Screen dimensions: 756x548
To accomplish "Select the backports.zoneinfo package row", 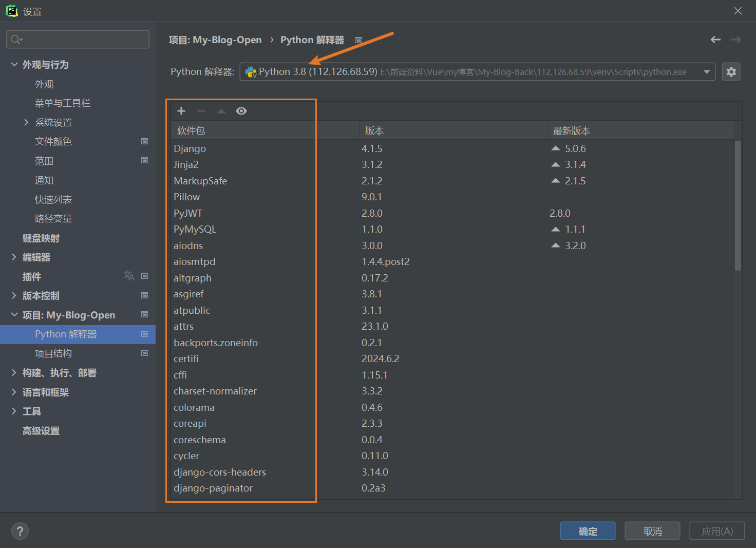I will tap(452, 343).
